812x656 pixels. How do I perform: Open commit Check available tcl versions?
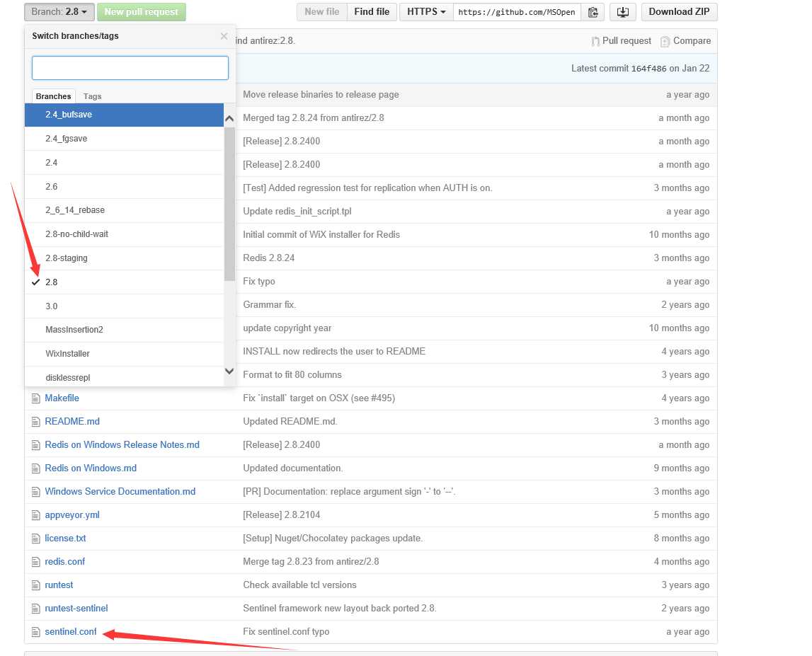[x=299, y=585]
